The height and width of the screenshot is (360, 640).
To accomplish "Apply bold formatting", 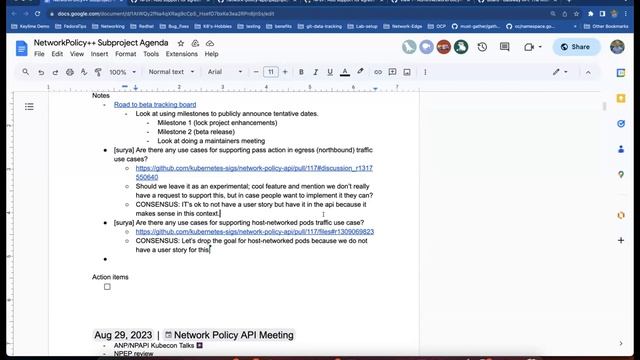I will point(301,72).
